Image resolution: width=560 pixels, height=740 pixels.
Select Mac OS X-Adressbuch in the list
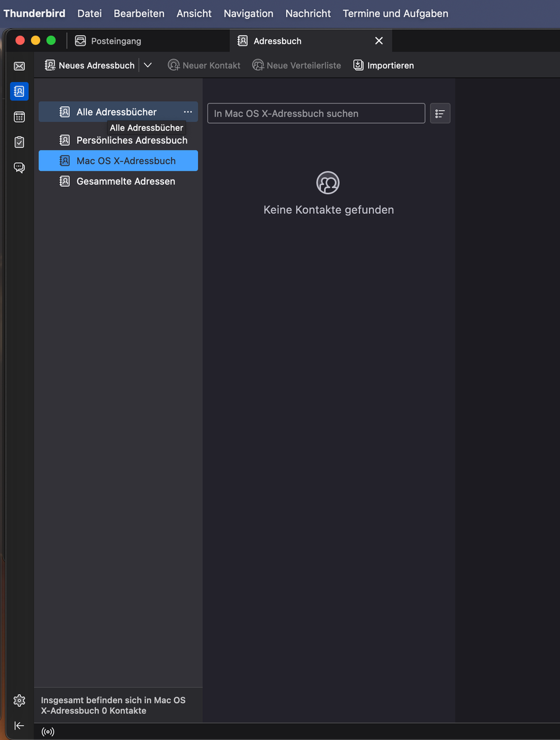pos(118,161)
